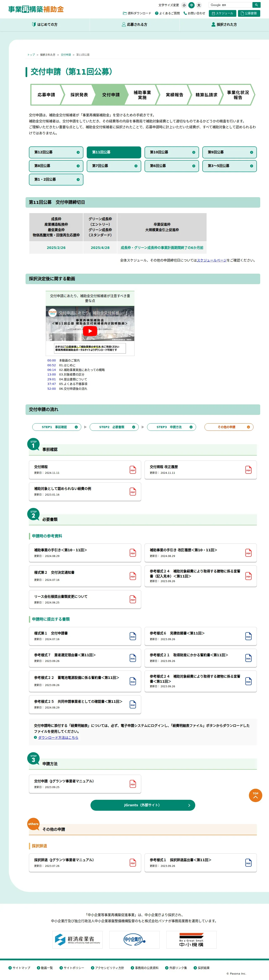Select the 事業化状況報告 step tab
The image size is (269, 980).
[x=238, y=95]
